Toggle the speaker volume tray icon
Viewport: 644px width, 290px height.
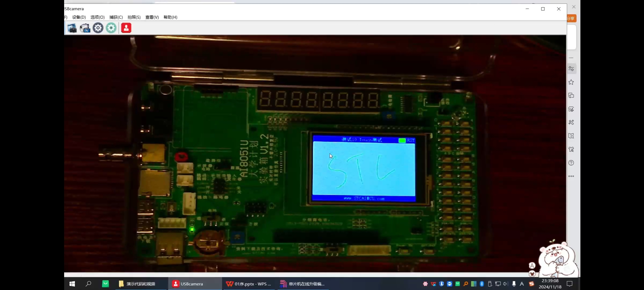click(506, 284)
